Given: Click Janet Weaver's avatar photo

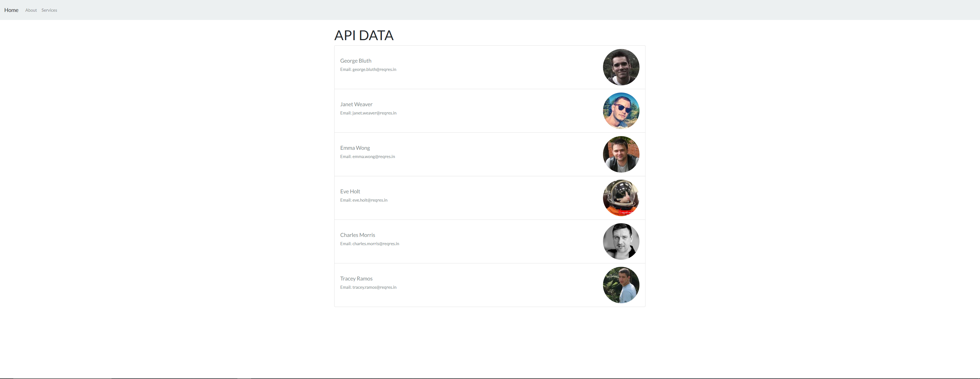Looking at the screenshot, I should point(621,110).
